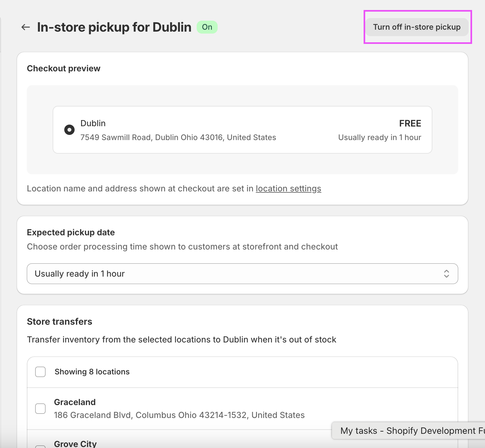
Task: Open the 'Usually ready in 1 hour' dropdown
Action: click(x=242, y=274)
